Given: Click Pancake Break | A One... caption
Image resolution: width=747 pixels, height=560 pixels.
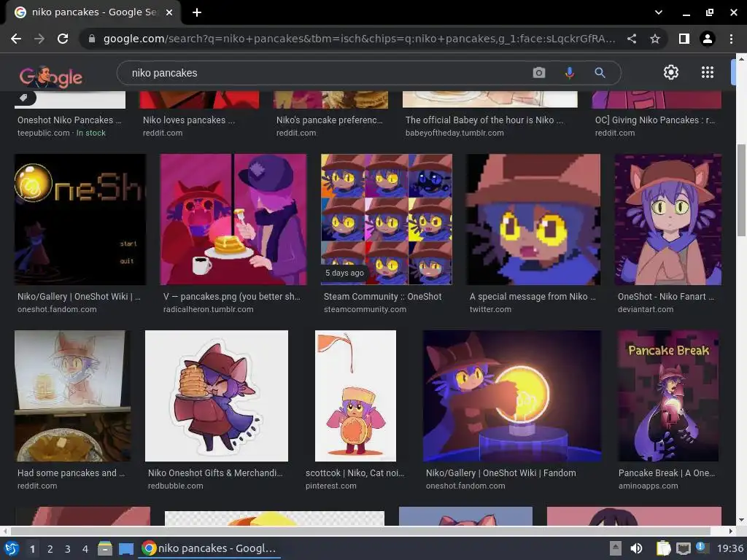Looking at the screenshot, I should pos(667,472).
